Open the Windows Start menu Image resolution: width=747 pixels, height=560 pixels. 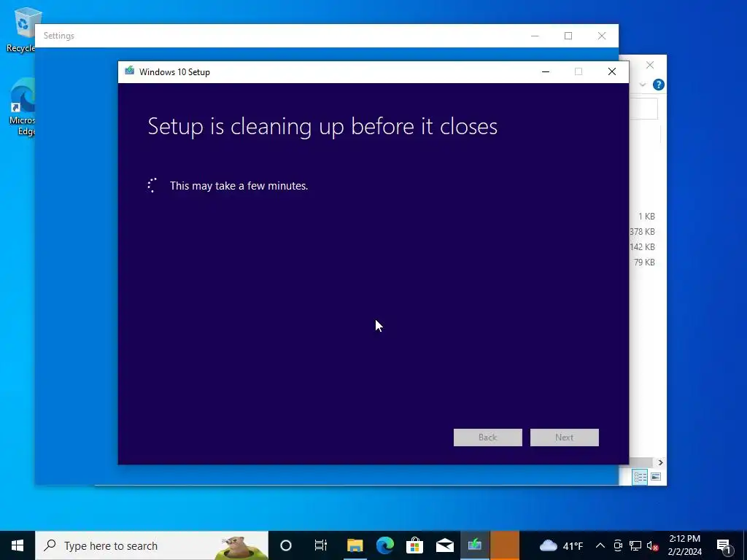pos(18,545)
